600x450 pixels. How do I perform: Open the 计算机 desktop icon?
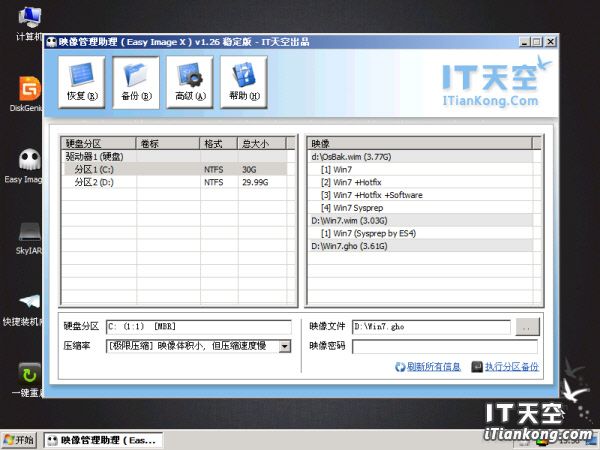pos(30,24)
